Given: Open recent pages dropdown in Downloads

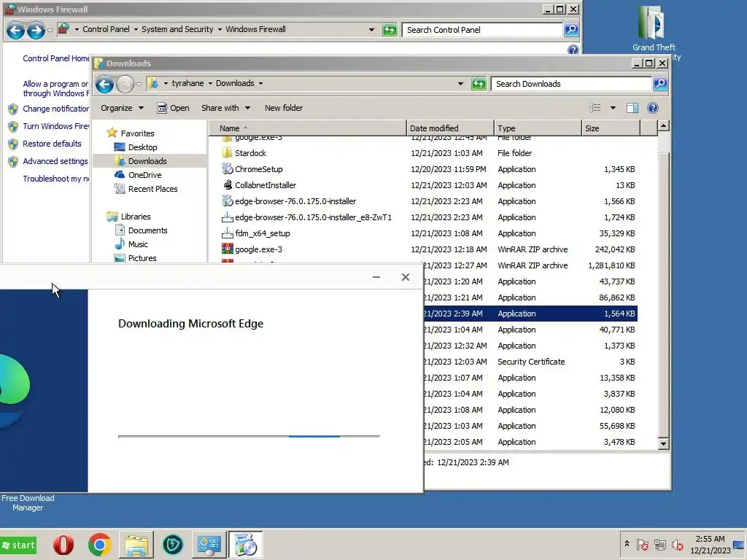Looking at the screenshot, I should (139, 85).
